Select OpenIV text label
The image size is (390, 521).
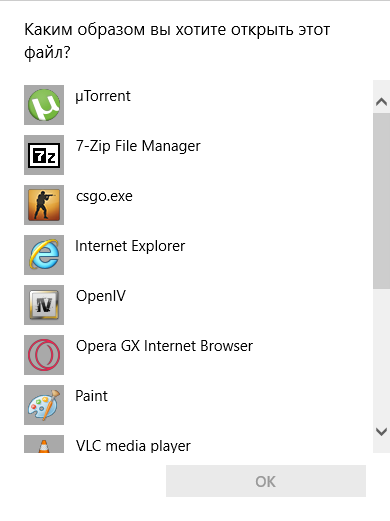pos(101,296)
